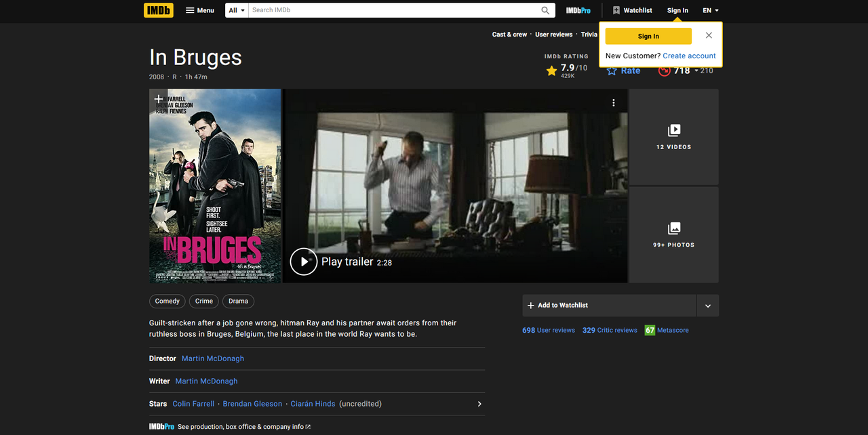Open the 99+ Photos tile
The height and width of the screenshot is (435, 868).
click(x=673, y=234)
